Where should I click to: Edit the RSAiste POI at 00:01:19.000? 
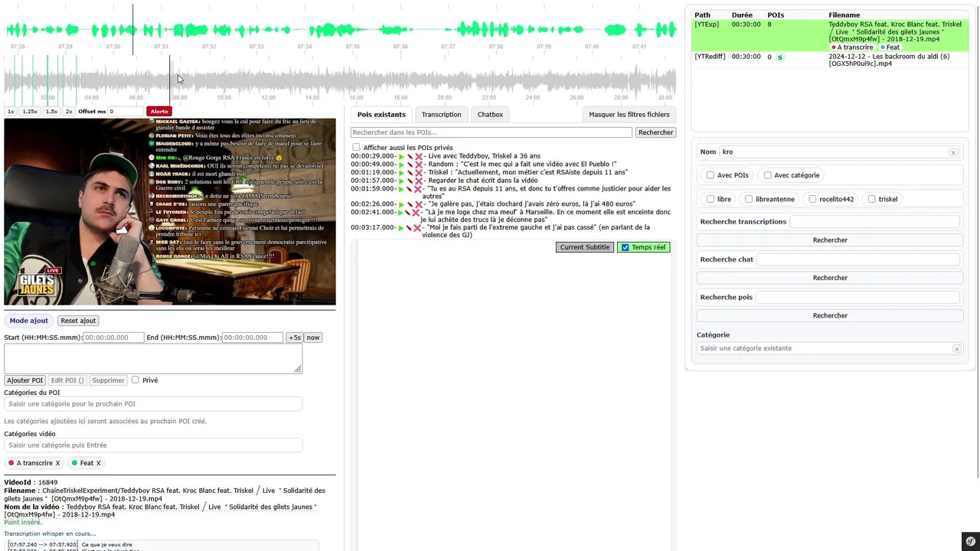tap(410, 173)
